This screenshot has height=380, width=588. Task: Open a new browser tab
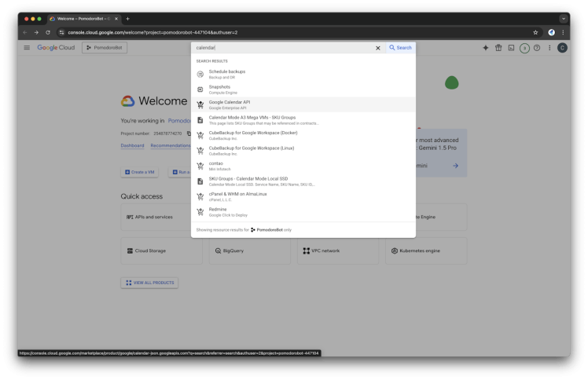(127, 19)
